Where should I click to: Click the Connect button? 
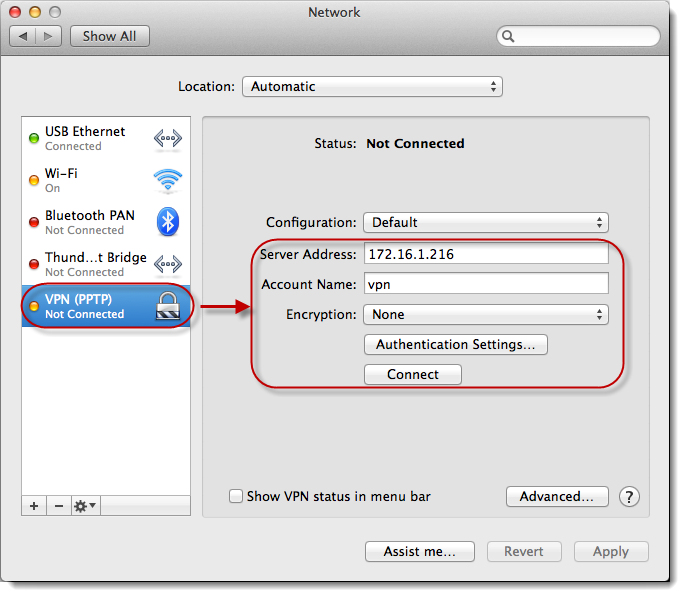[x=412, y=374]
